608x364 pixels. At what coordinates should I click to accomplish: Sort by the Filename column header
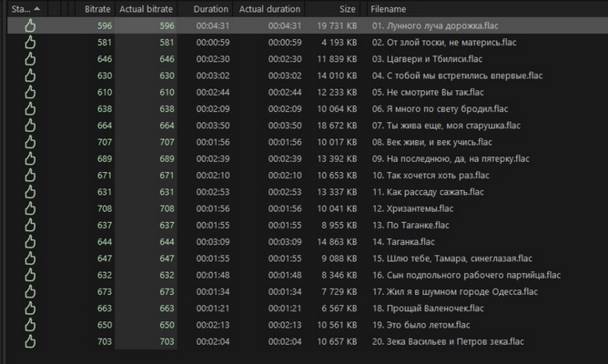click(x=388, y=9)
